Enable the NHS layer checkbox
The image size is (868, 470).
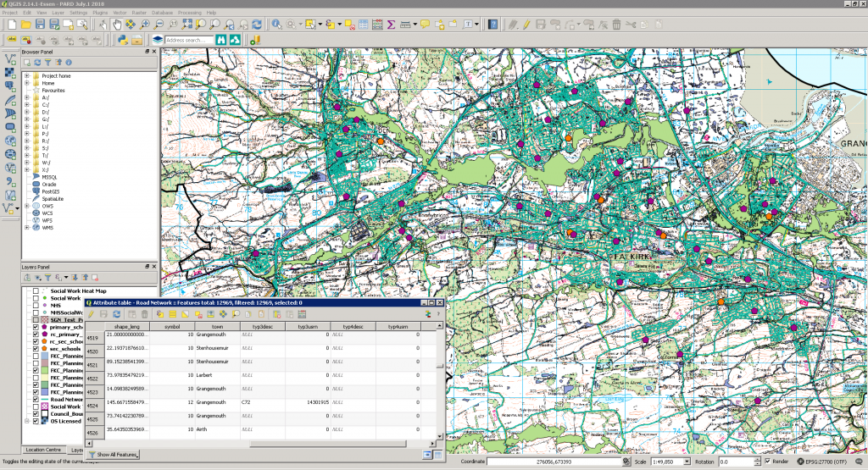pyautogui.click(x=36, y=305)
